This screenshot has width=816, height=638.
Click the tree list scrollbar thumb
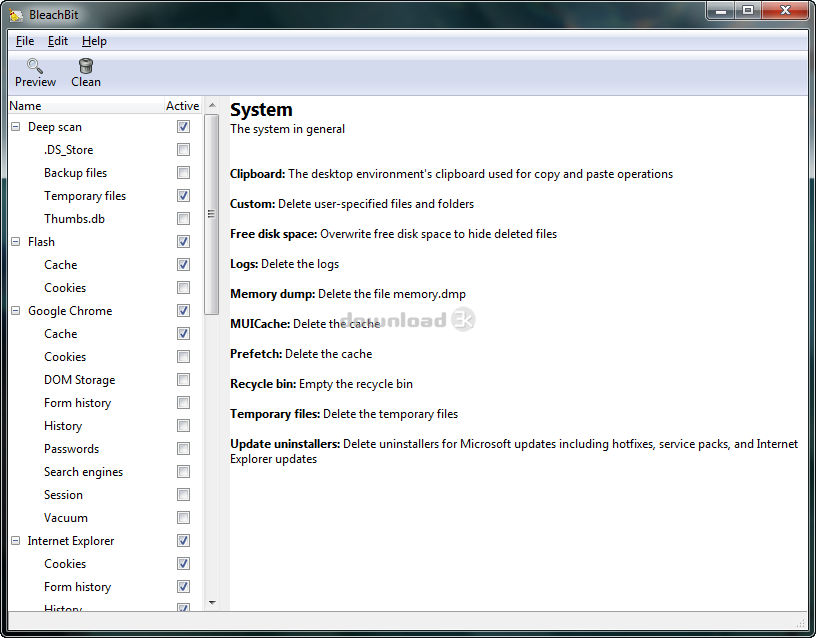211,214
